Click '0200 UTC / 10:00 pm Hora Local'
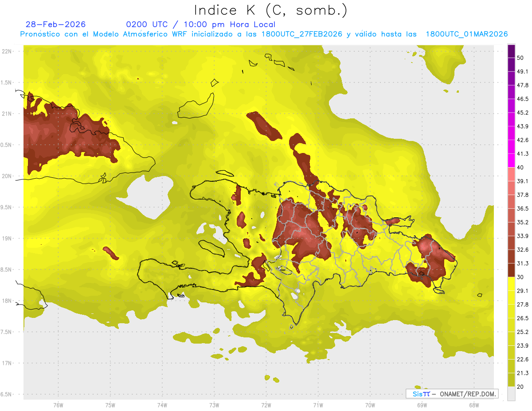The width and height of the screenshot is (532, 411). 201,24
